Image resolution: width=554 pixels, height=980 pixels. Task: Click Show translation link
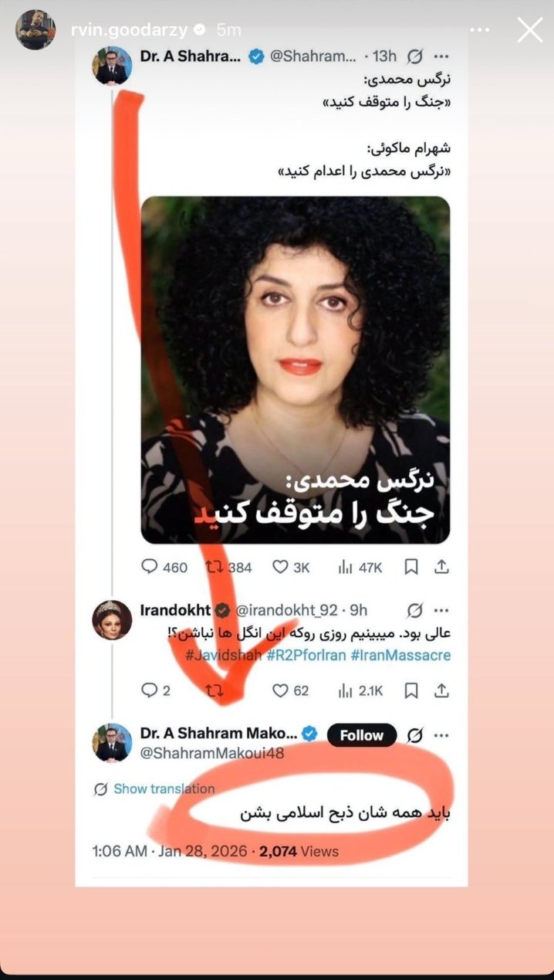(x=154, y=788)
